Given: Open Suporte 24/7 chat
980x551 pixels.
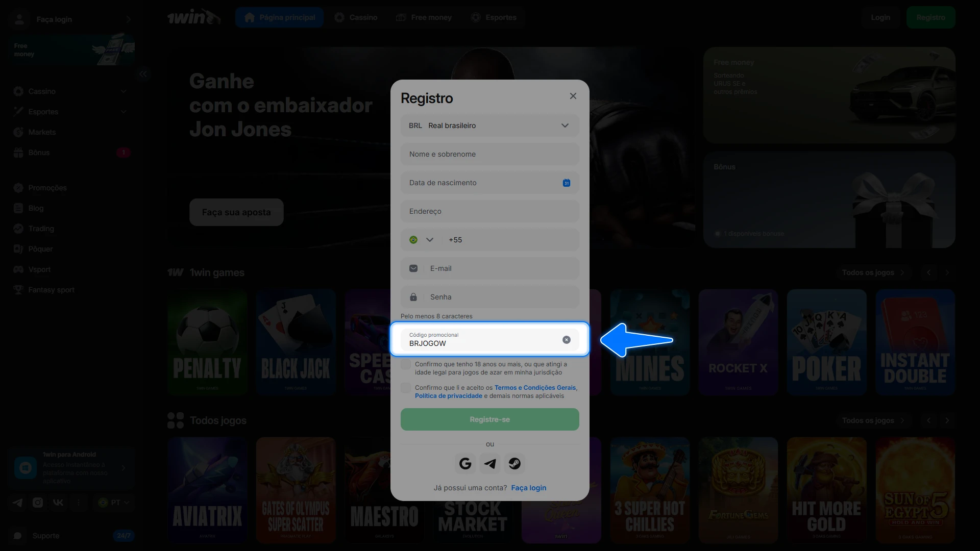Looking at the screenshot, I should [x=71, y=536].
